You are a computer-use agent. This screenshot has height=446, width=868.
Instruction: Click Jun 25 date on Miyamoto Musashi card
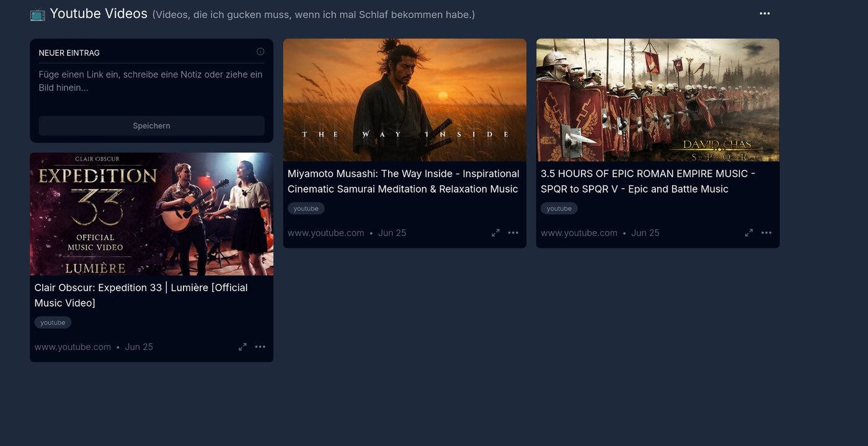coord(392,233)
